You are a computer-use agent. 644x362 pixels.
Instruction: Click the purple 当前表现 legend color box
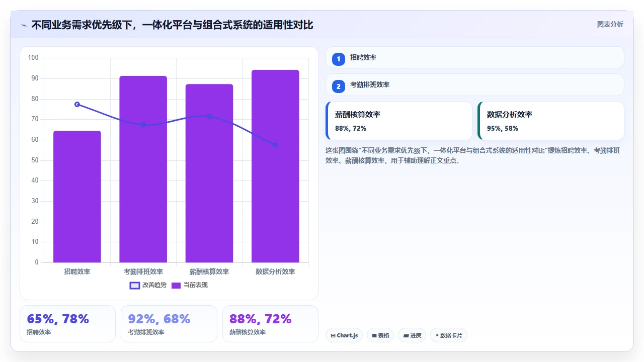pos(176,285)
